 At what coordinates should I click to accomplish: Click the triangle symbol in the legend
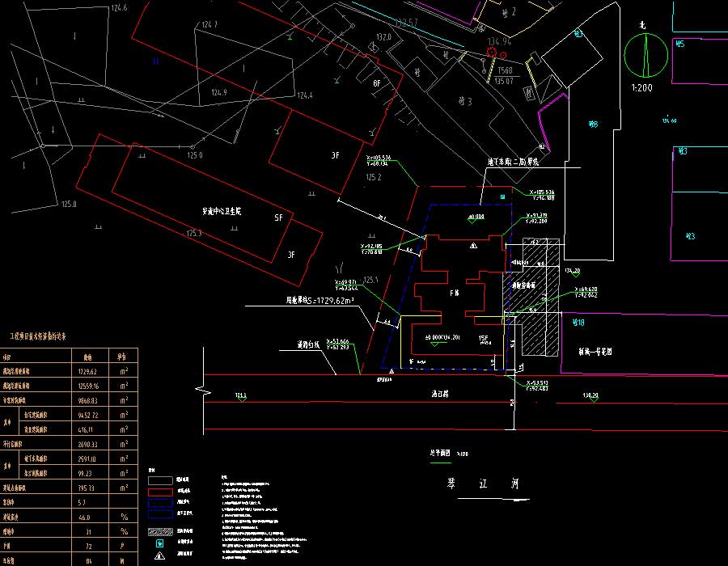pos(159,555)
